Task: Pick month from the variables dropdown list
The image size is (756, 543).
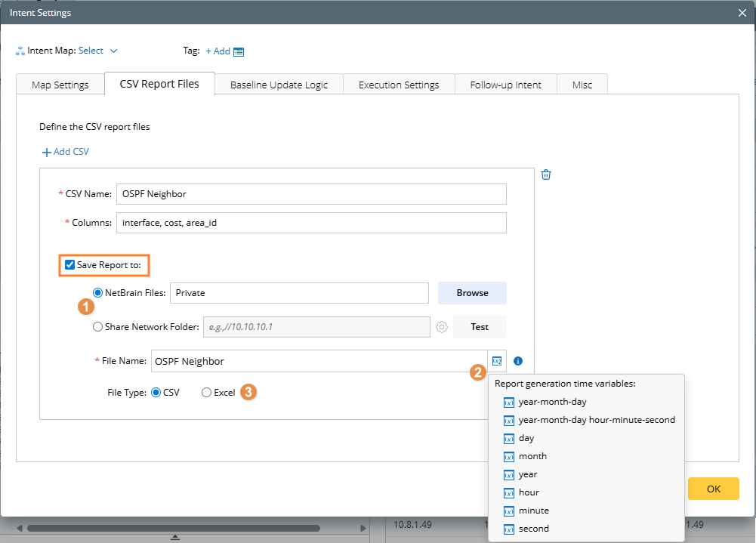Action: tap(532, 456)
